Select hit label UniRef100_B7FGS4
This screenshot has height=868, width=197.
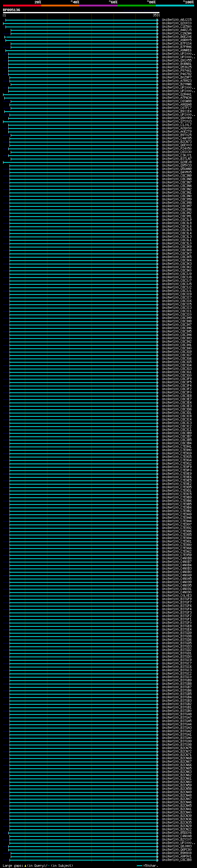coord(177,43)
